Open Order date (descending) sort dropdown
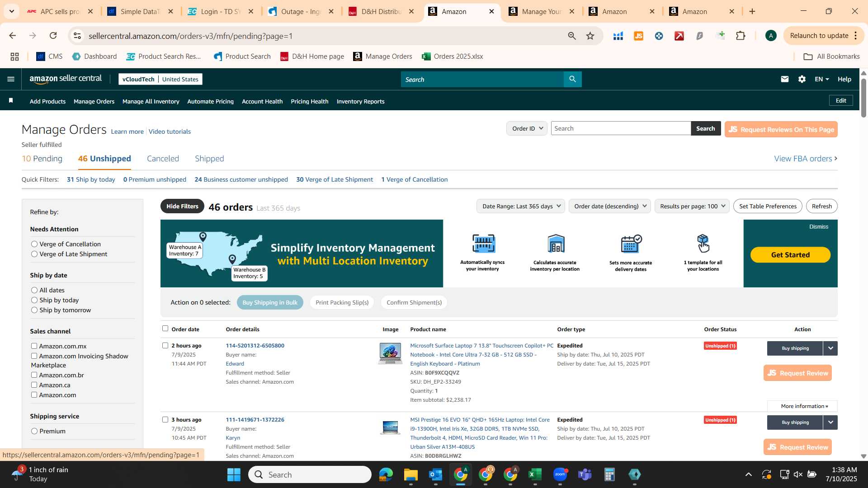This screenshot has width=868, height=488. [609, 206]
